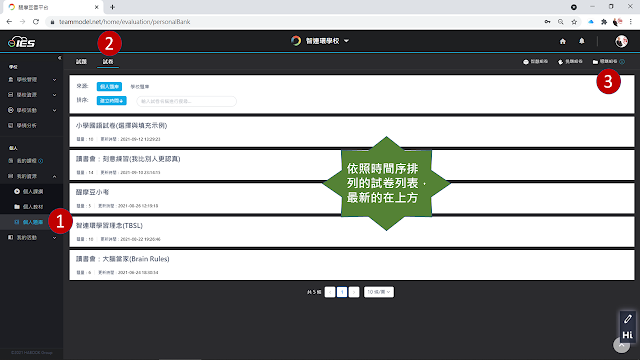Open 我的課程 in the sidebar
Screen dimensions: 640x360
tap(26, 161)
